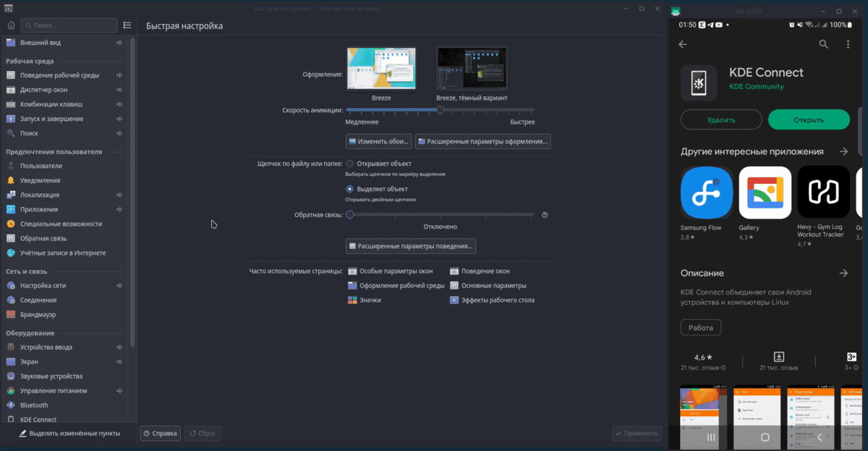
Task: Click the help icon beside feedback slider
Action: [x=545, y=215]
